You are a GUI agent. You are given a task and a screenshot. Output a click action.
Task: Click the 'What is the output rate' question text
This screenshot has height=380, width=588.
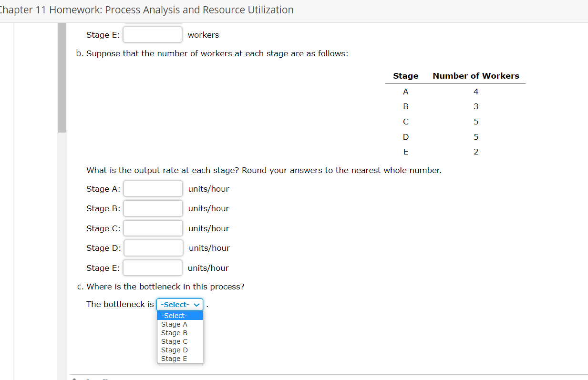(x=264, y=170)
